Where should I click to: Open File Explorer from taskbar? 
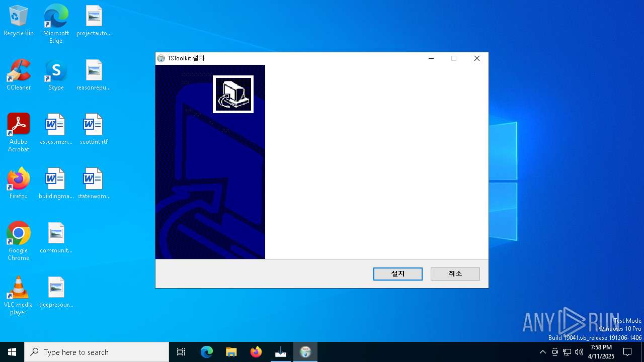click(231, 352)
